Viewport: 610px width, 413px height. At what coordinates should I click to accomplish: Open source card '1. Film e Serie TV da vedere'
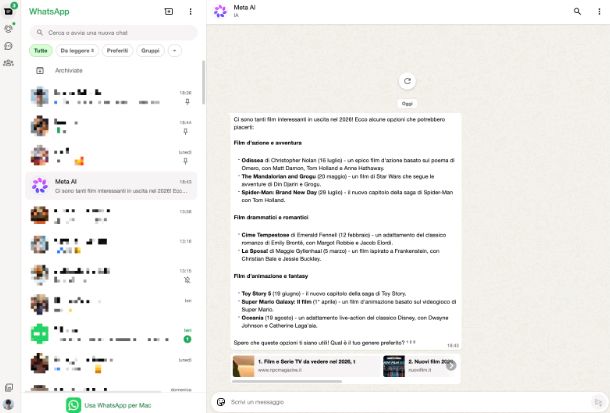306,366
